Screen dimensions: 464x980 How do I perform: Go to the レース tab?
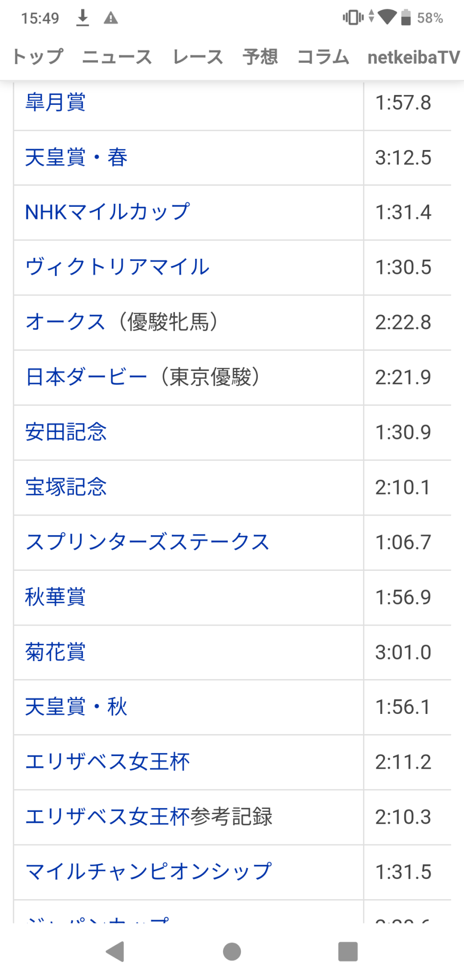(197, 57)
